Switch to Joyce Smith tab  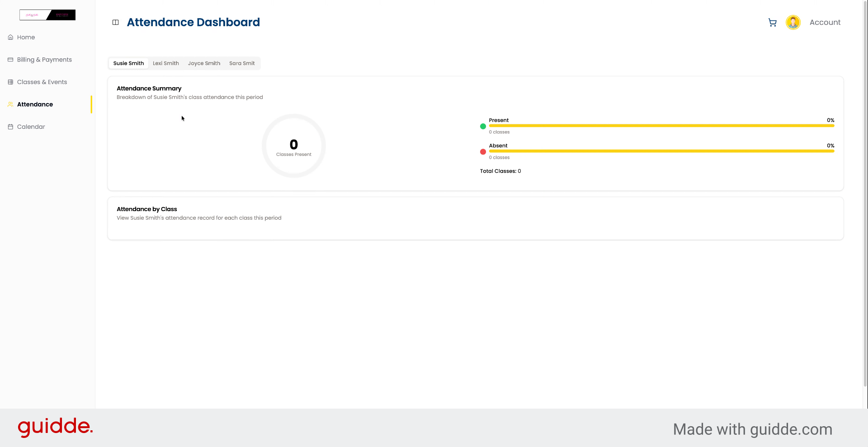(x=204, y=63)
